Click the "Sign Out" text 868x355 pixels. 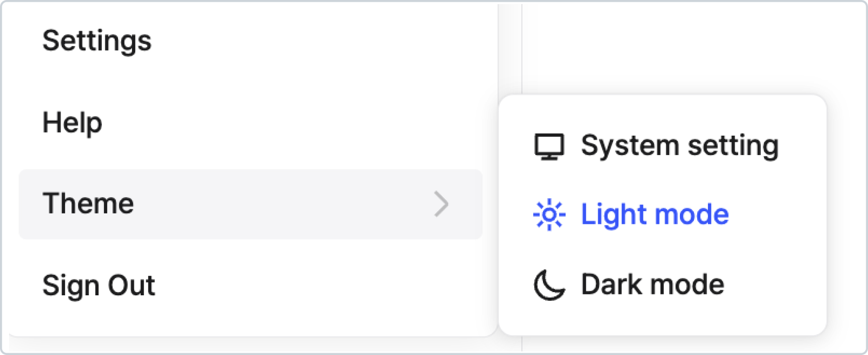click(99, 286)
